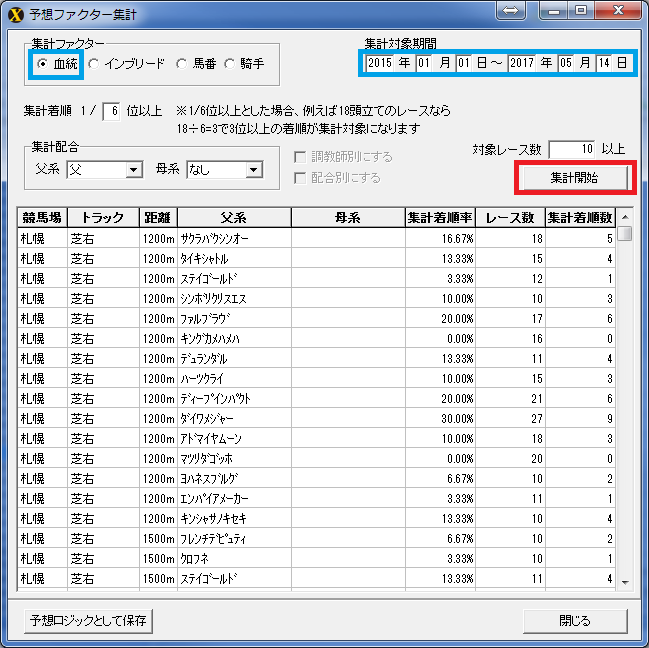Click the end month field 05
The image size is (649, 648).
(x=565, y=63)
